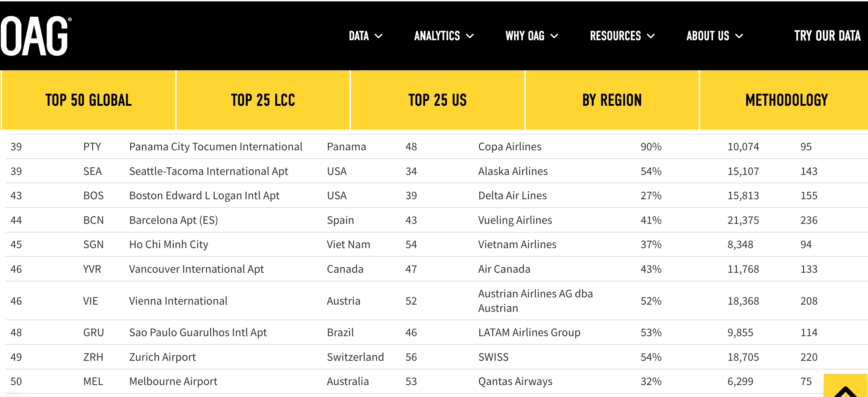The width and height of the screenshot is (868, 397).
Task: Select the Vienna International row text
Action: tap(178, 301)
